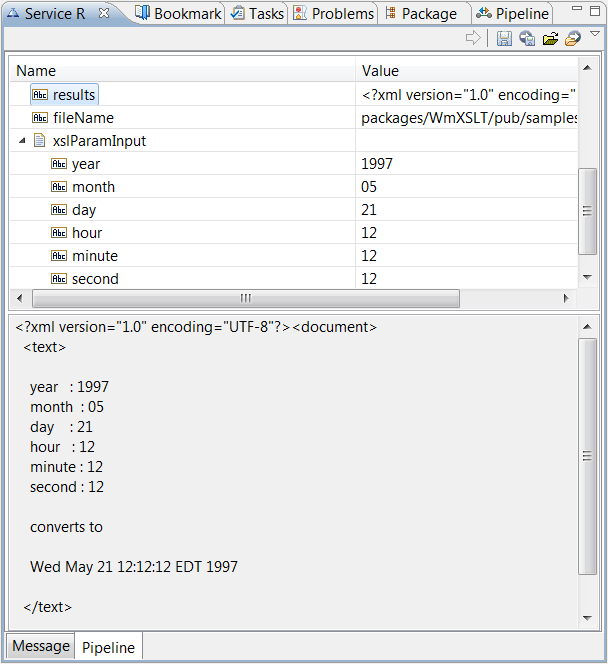This screenshot has height=664, width=608.
Task: Click the horizontal scrollbar under the variable table
Action: [245, 298]
